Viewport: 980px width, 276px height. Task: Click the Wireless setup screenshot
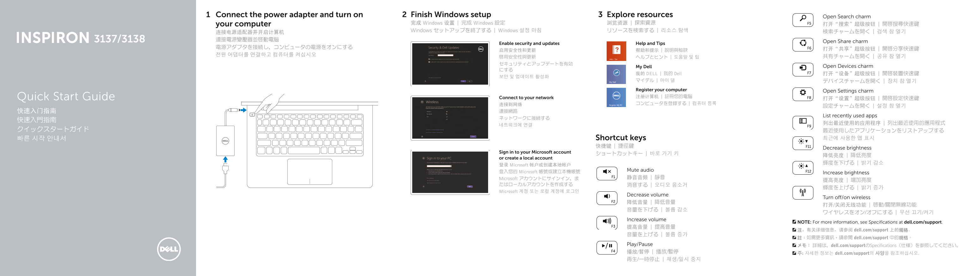[450, 118]
